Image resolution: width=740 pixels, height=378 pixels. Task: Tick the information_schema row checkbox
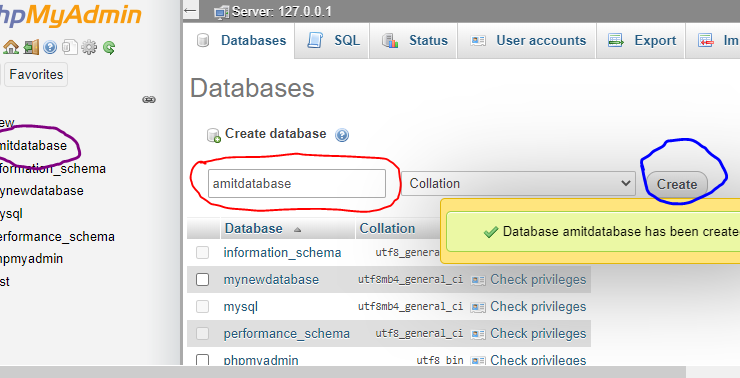[x=202, y=252]
